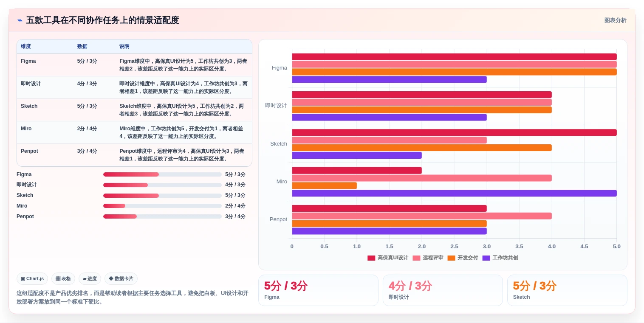Image resolution: width=644 pixels, height=323 pixels.
Task: Click the 即时设计 4分 / 3分 data card
Action: coord(443,290)
